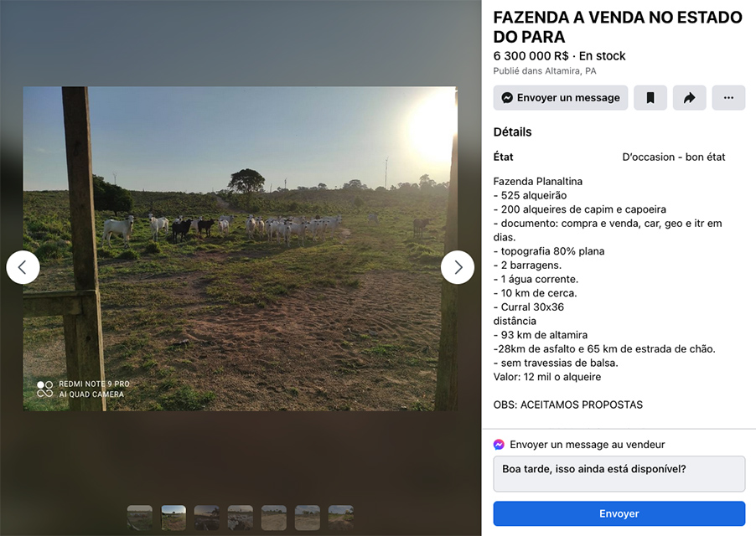Open more options ellipsis button
This screenshot has width=756, height=536.
tap(728, 98)
